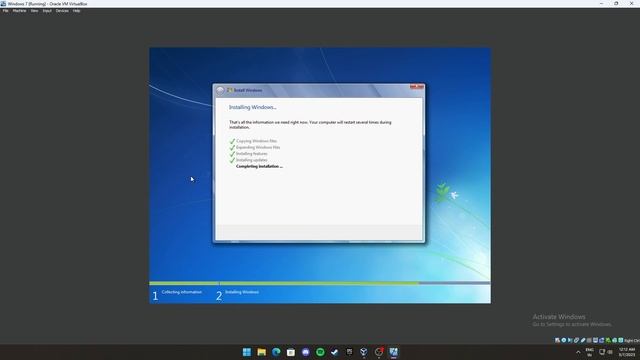The width and height of the screenshot is (640, 360).
Task: Click the stage 2 'Installing Windows' label
Action: pos(242,292)
